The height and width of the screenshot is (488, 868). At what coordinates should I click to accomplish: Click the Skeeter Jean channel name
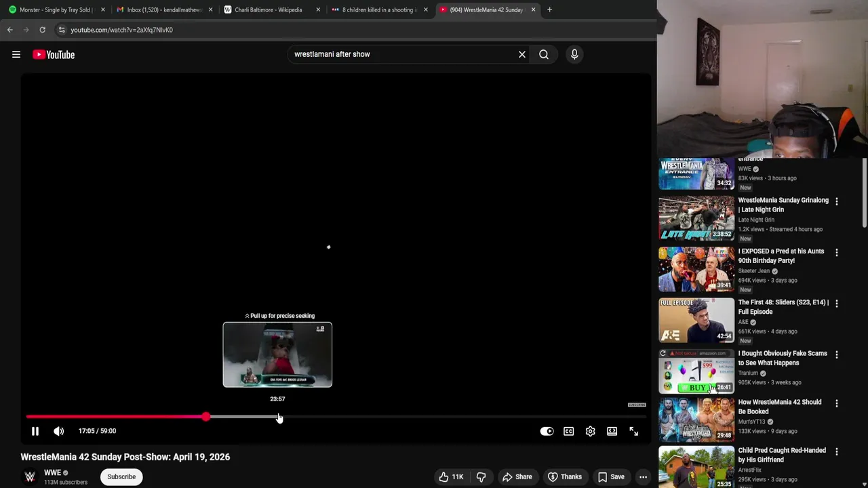point(754,270)
